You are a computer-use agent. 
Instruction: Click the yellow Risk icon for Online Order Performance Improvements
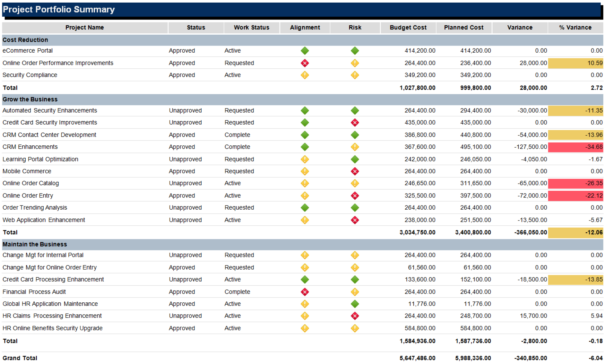click(355, 63)
